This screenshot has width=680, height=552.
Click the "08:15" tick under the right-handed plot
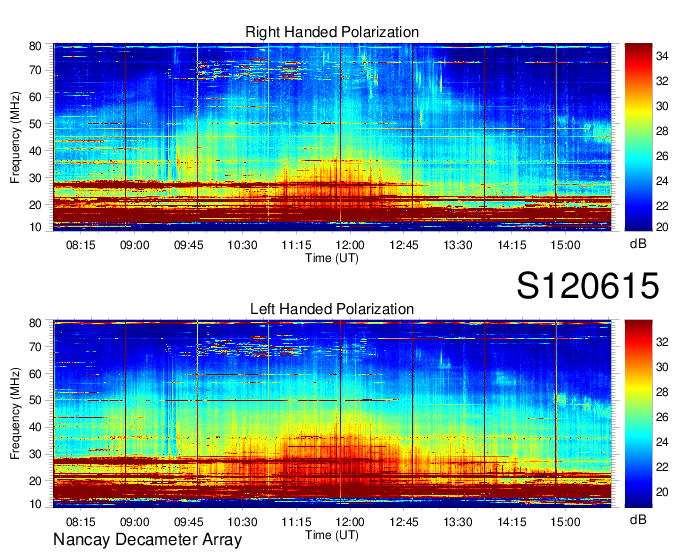[x=81, y=245]
